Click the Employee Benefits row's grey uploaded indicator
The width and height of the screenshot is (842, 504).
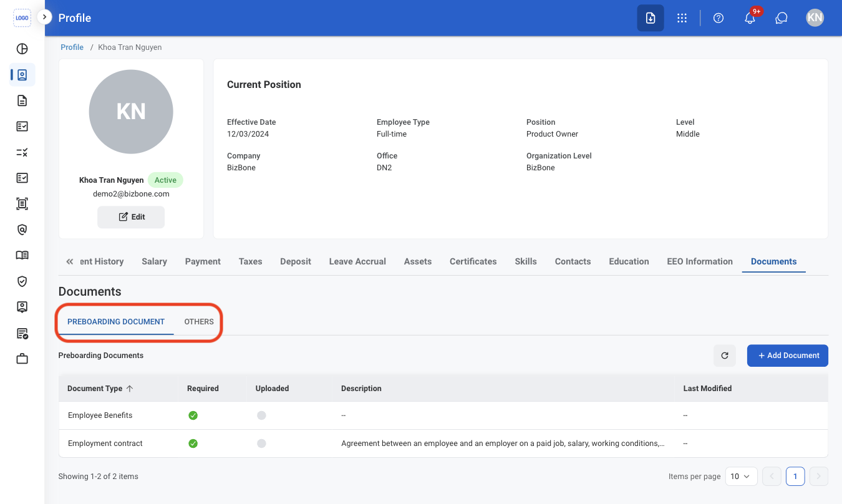pyautogui.click(x=261, y=415)
